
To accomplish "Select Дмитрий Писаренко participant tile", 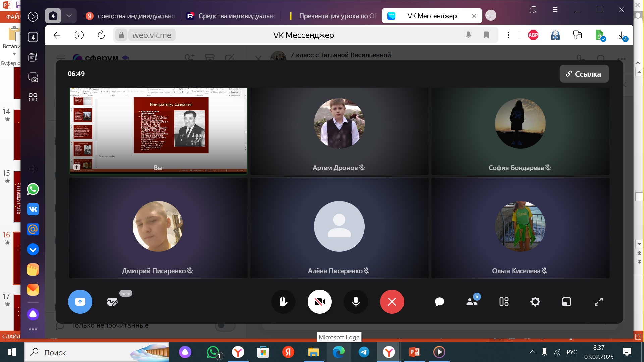I will [158, 228].
